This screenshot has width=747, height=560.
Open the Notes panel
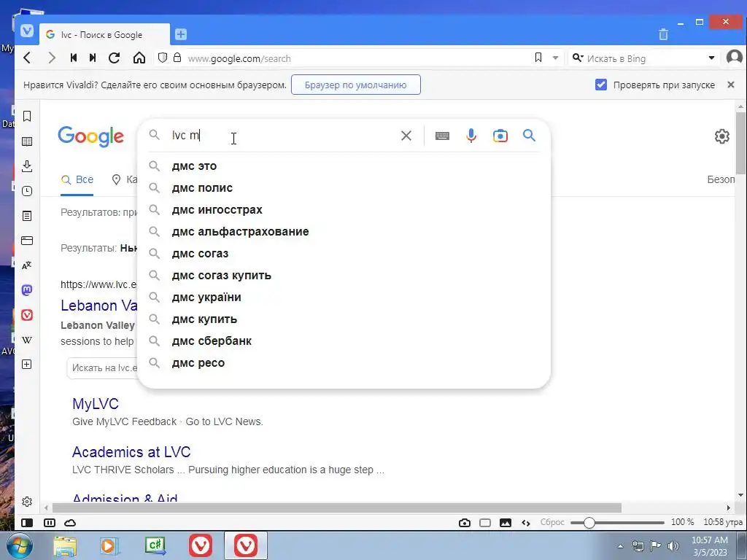pyautogui.click(x=27, y=216)
